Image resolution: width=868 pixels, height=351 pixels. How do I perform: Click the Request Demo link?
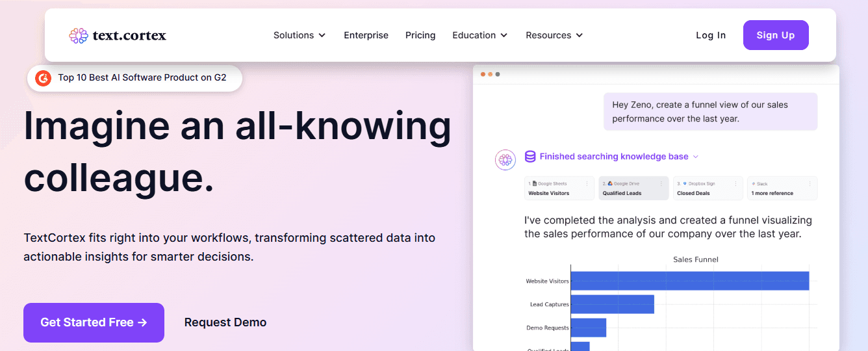(225, 322)
